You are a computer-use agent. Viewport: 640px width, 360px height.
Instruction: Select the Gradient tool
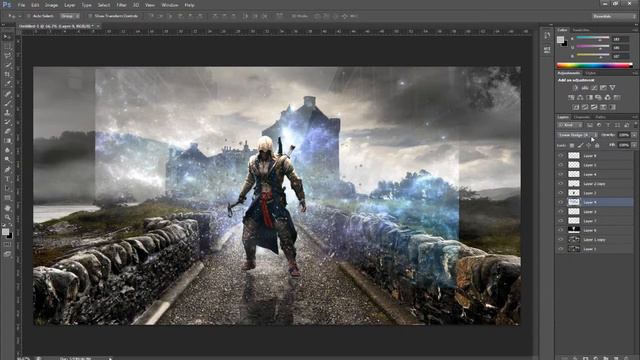click(7, 140)
